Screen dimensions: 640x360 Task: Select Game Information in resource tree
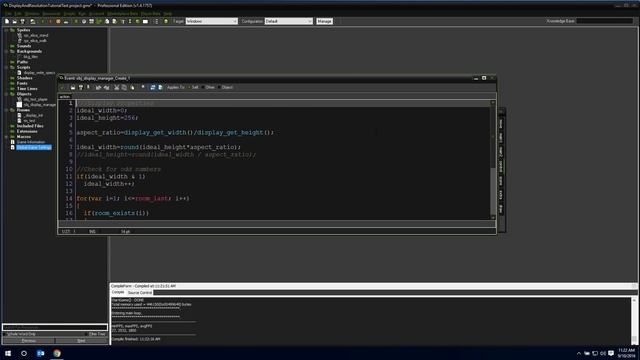[31, 142]
